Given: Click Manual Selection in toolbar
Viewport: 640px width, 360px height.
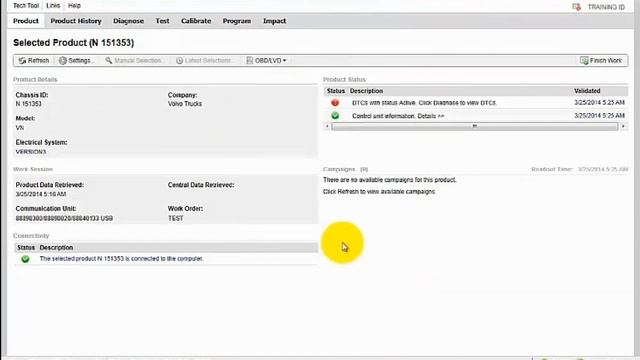Looking at the screenshot, I should coord(134,60).
